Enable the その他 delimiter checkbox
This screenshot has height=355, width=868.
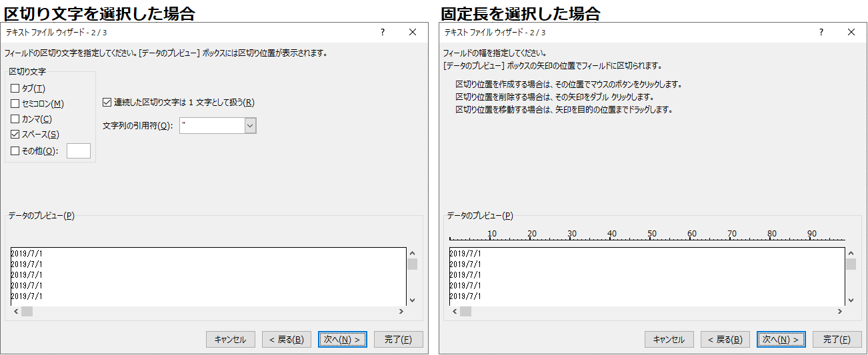pyautogui.click(x=15, y=151)
